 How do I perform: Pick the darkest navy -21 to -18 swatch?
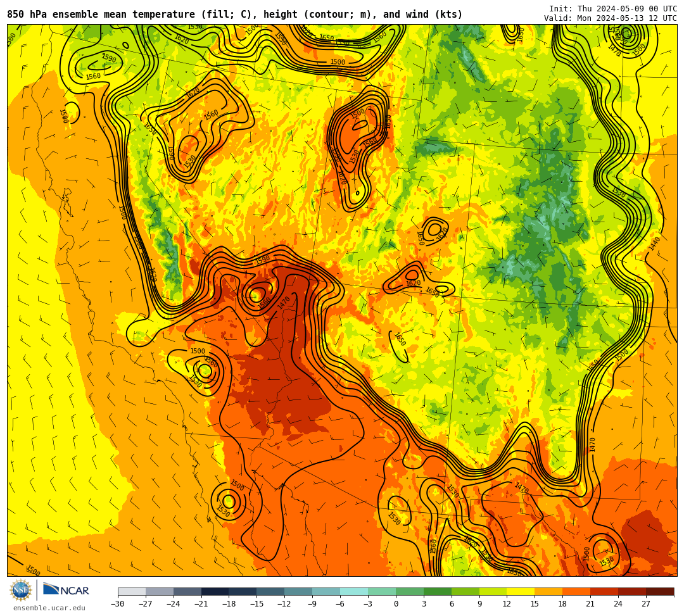click(215, 591)
